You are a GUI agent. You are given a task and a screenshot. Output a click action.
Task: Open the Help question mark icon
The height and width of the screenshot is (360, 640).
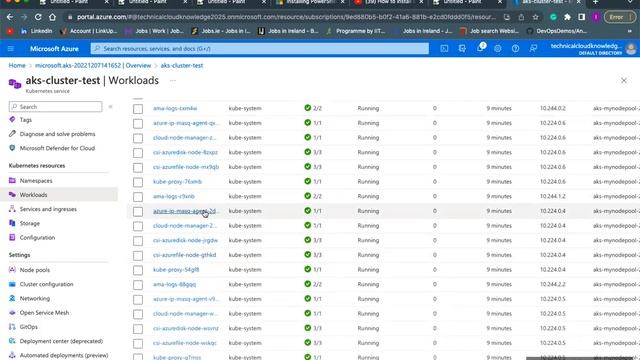coord(516,49)
